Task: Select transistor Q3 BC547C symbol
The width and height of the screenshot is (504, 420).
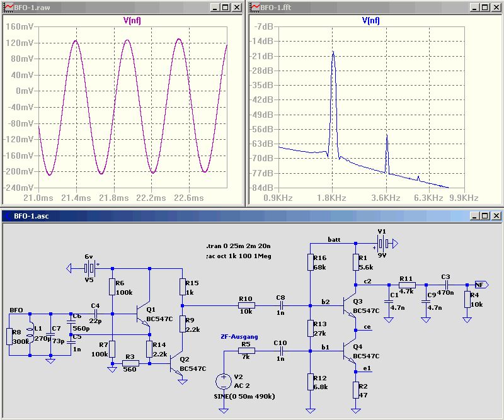Action: coord(350,305)
